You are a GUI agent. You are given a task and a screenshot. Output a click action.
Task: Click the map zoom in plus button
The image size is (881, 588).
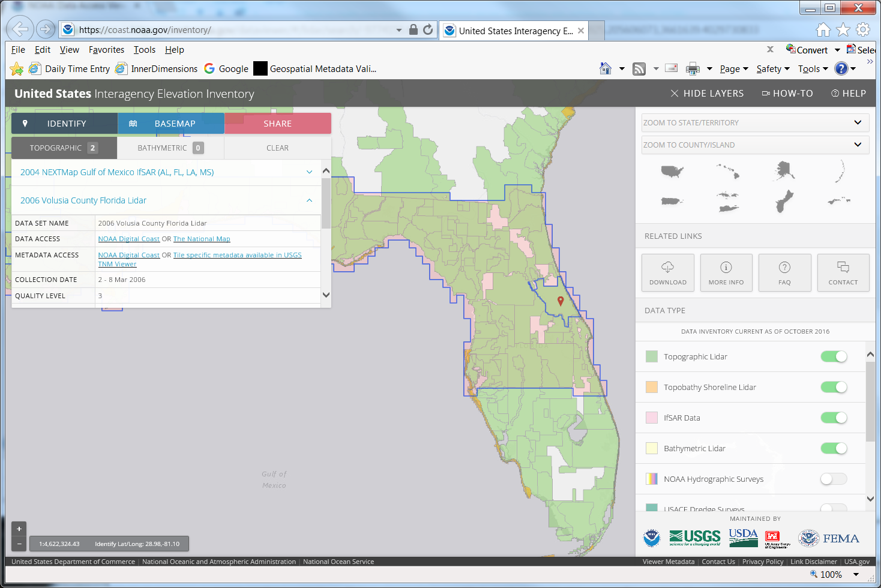(19, 529)
